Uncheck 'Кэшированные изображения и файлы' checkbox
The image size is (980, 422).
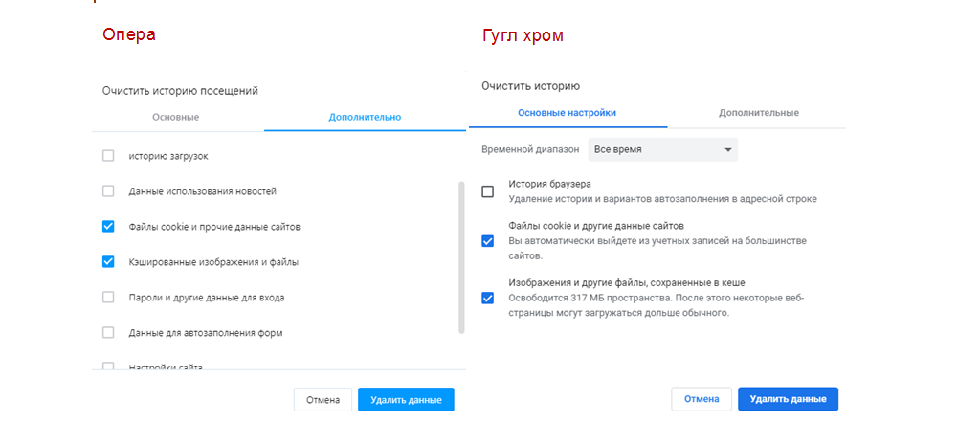[108, 262]
